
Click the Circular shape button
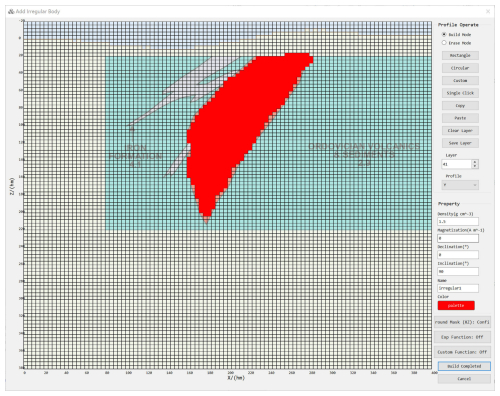coord(460,68)
